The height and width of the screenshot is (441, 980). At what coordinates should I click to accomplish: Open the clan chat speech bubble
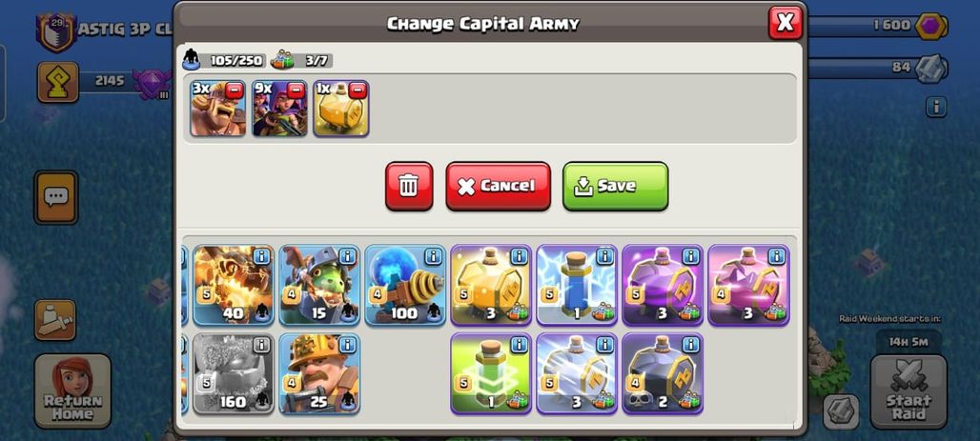pyautogui.click(x=55, y=197)
